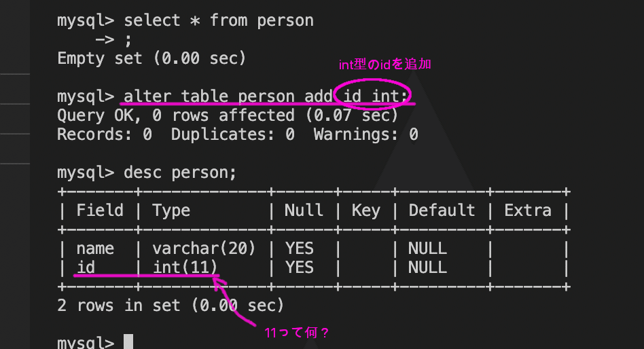Click the '11って何？' annotation text
The height and width of the screenshot is (349, 644).
297,333
